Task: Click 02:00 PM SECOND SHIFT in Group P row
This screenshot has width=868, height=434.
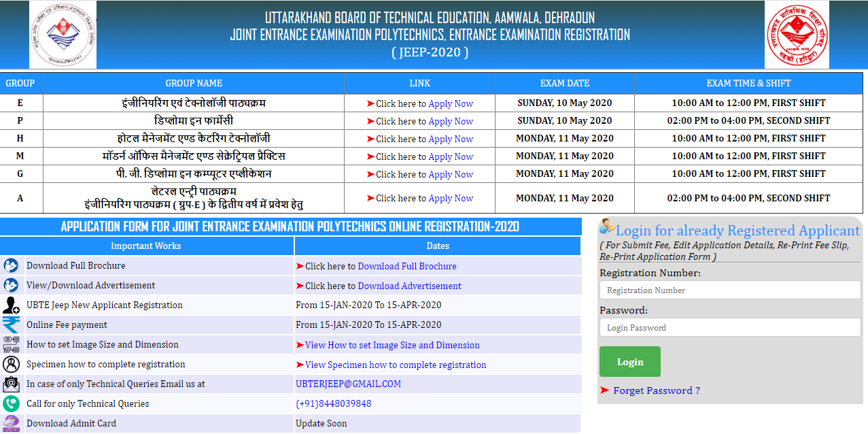Action: click(x=748, y=120)
